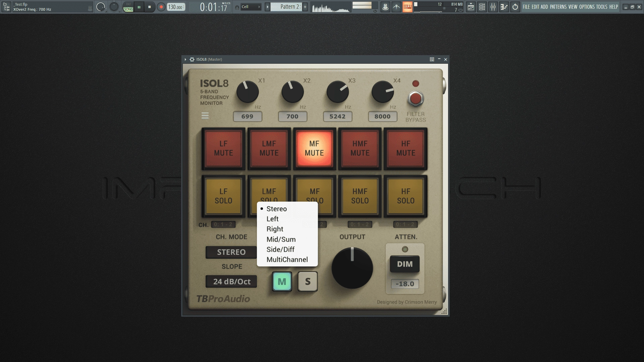Open the gear settings icon in ISOL8 title bar
The height and width of the screenshot is (362, 644).
click(x=192, y=59)
